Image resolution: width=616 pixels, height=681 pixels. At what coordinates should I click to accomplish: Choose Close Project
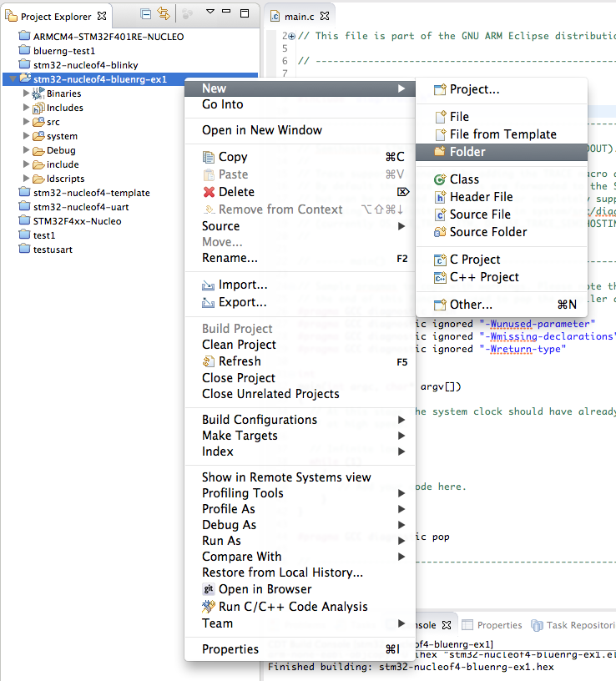300,378
